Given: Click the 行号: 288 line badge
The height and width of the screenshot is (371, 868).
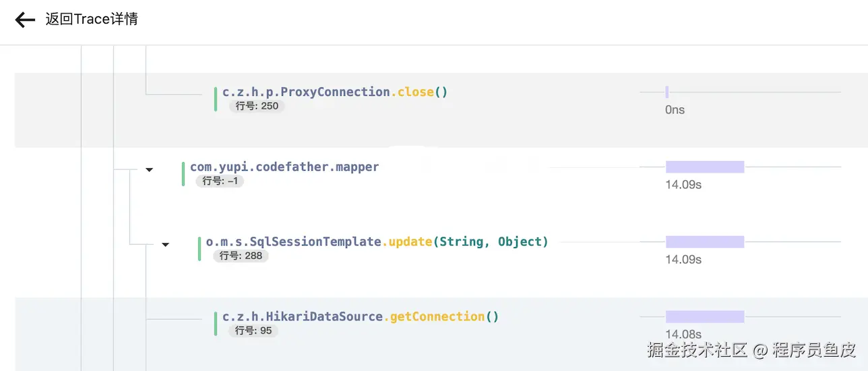Looking at the screenshot, I should (241, 256).
